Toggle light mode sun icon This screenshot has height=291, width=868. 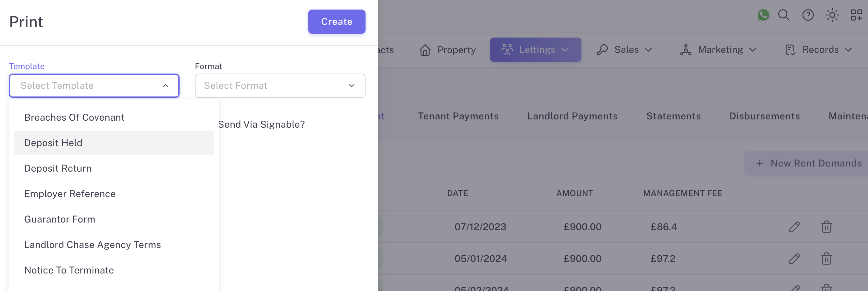(832, 15)
